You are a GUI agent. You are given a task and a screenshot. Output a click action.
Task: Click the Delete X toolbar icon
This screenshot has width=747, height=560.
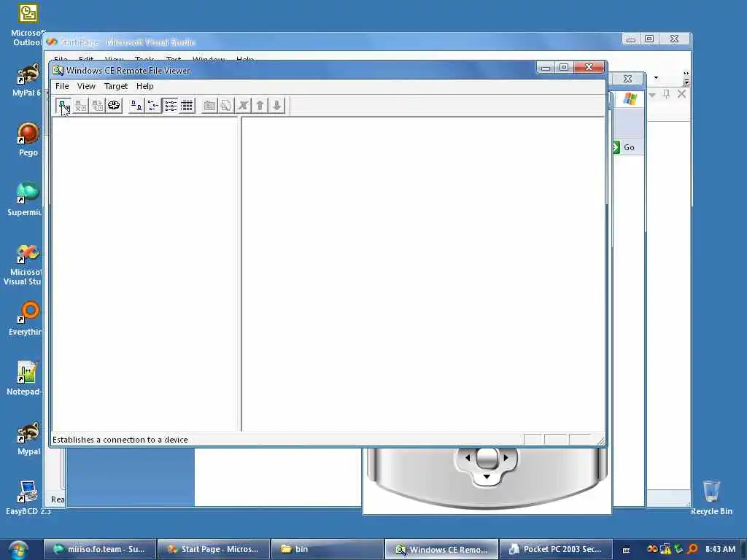[x=243, y=106]
